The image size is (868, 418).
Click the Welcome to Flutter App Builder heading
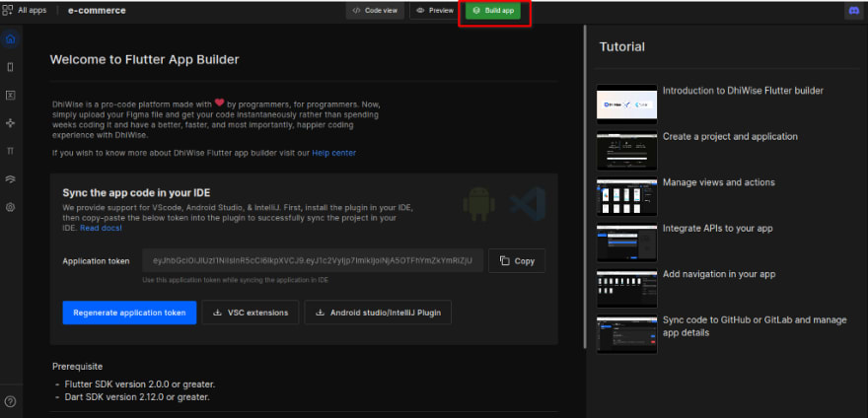tap(144, 59)
